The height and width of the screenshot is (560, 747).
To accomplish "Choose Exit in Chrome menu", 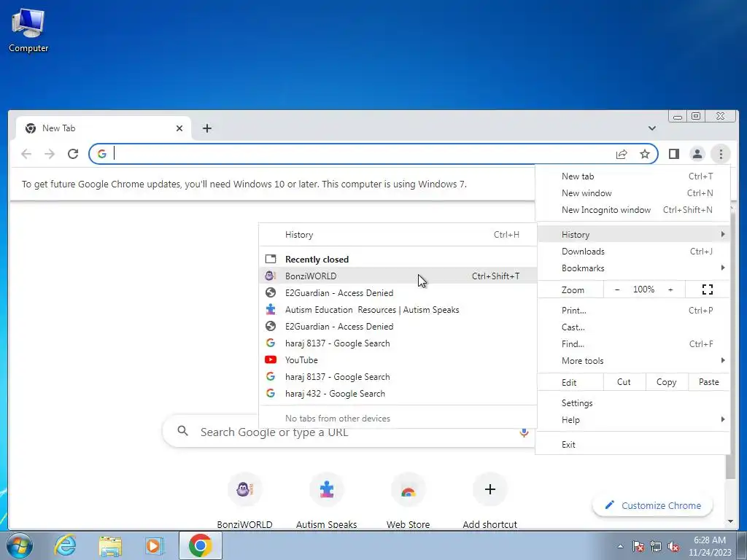I will point(632,444).
